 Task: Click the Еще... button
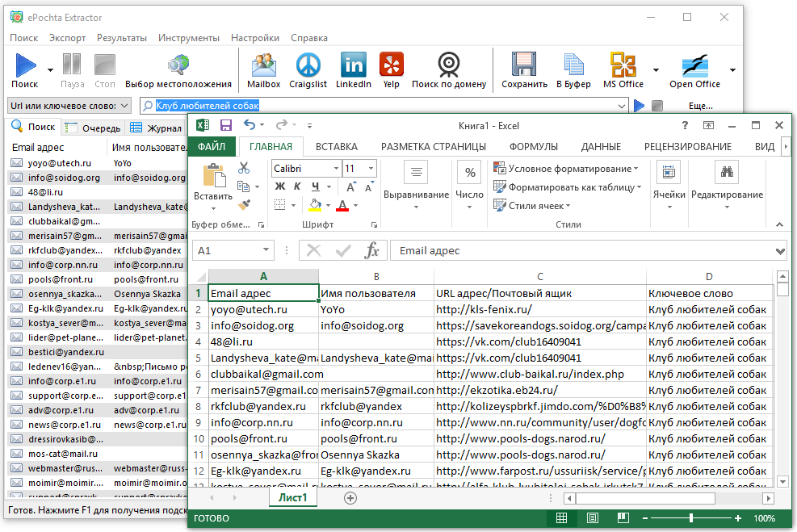click(700, 106)
